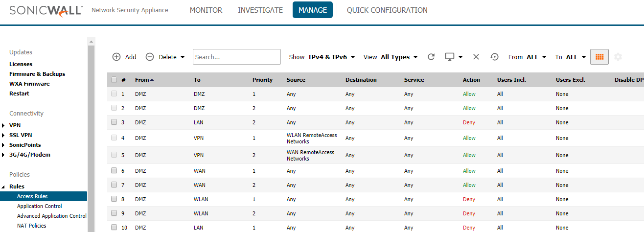
Task: Open the QUICK CONFIGURATION tab
Action: pos(387,10)
